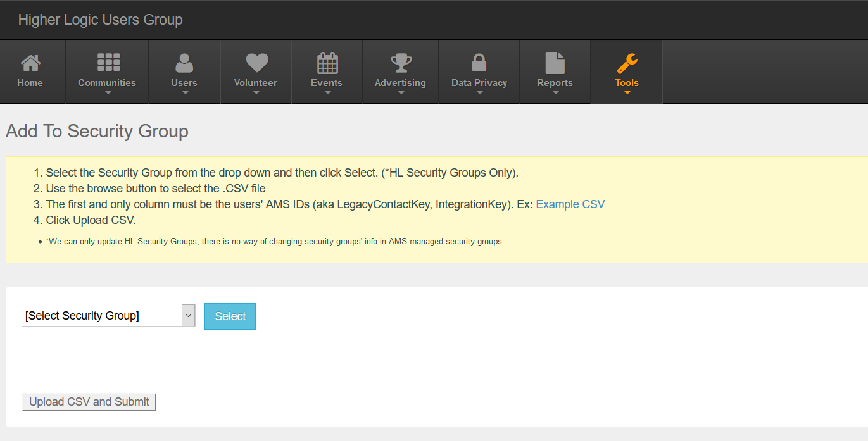The image size is (868, 441).
Task: Click the 'Select the Security Group' instruction line
Action: (282, 173)
